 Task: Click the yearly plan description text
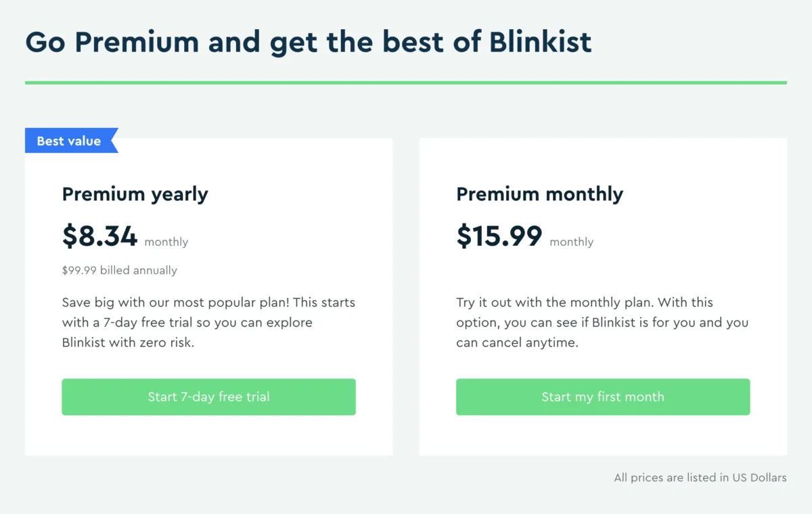click(x=208, y=322)
